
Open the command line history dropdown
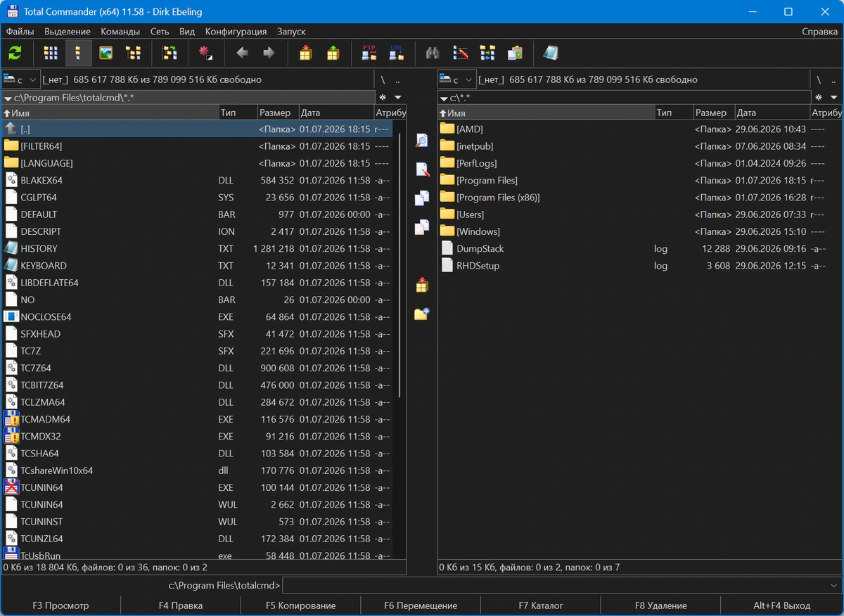pos(833,585)
